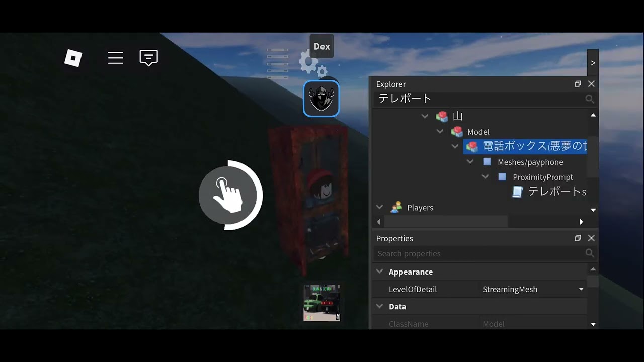The height and width of the screenshot is (362, 644).
Task: Click the 電話ボックス model icon
Action: point(472,147)
